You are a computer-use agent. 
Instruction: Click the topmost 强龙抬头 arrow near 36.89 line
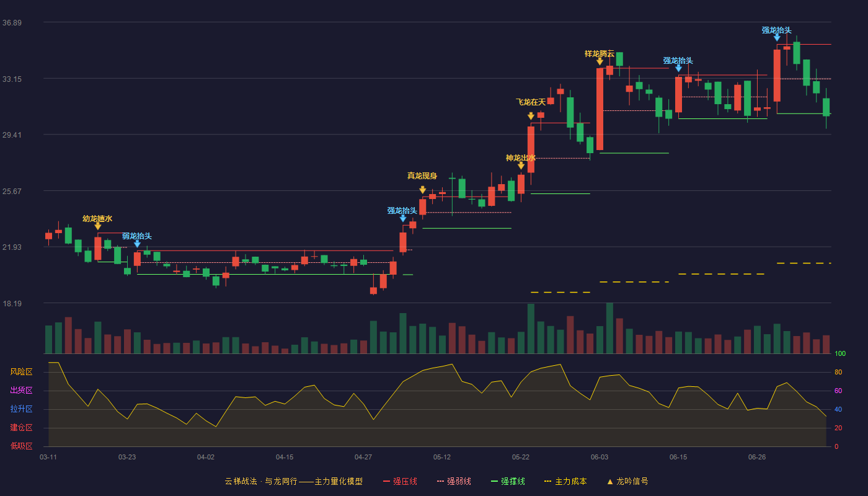coord(777,38)
